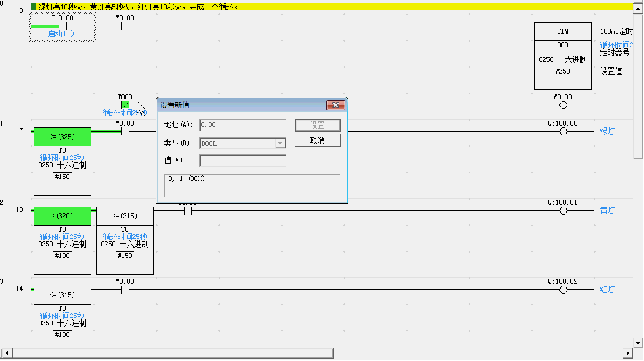
Task: Click the 黄灯 output label
Action: point(607,210)
